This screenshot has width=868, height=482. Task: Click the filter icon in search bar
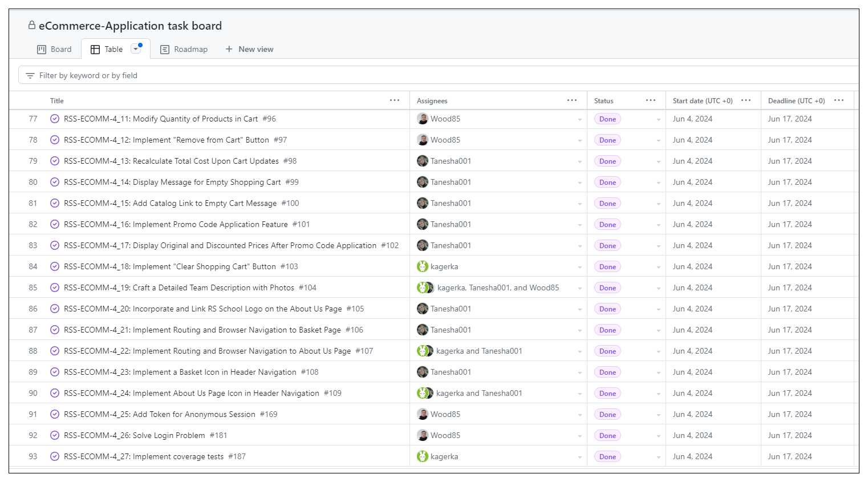30,75
